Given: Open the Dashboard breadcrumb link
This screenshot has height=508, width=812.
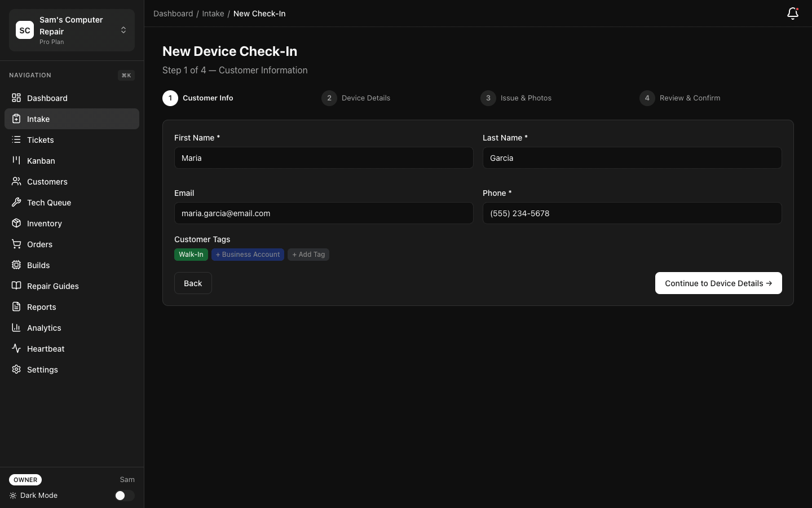Looking at the screenshot, I should pos(173,14).
